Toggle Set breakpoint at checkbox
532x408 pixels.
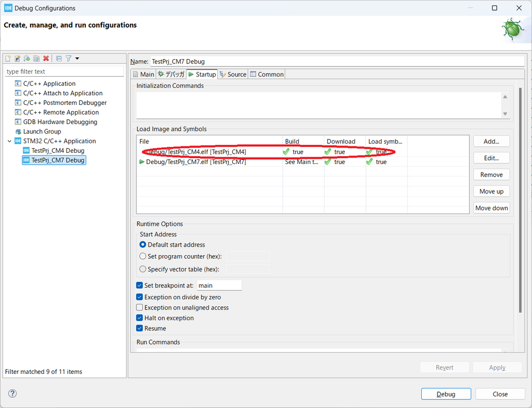[140, 285]
